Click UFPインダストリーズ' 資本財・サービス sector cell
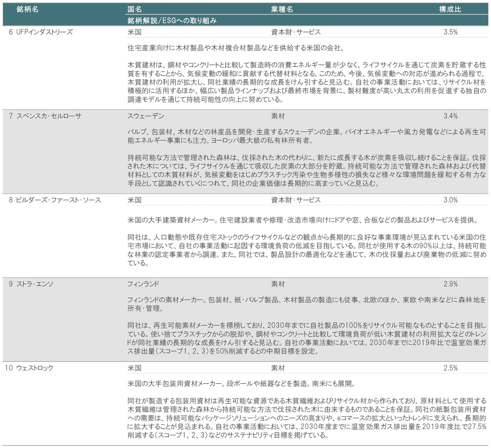This screenshot has height=448, width=491. tap(296, 32)
